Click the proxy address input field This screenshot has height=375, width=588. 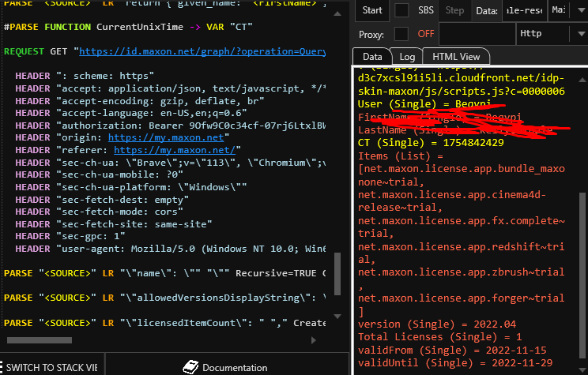477,34
